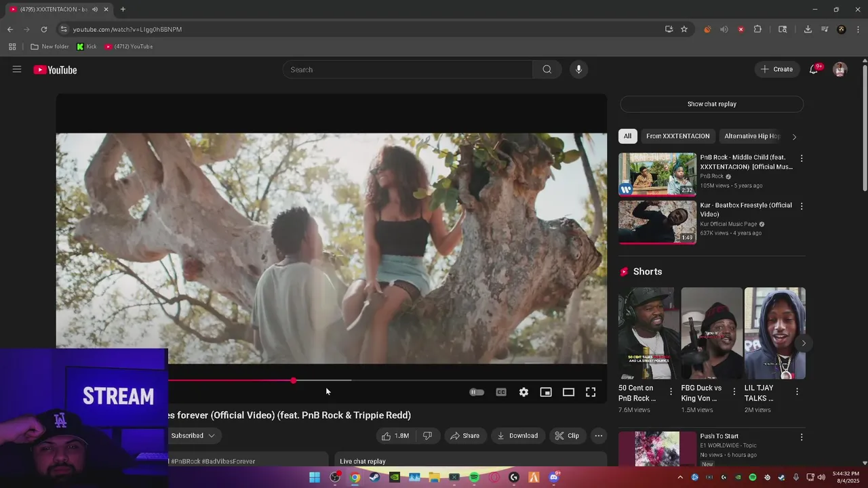The width and height of the screenshot is (868, 488).
Task: Open the player settings gear
Action: [x=524, y=392]
